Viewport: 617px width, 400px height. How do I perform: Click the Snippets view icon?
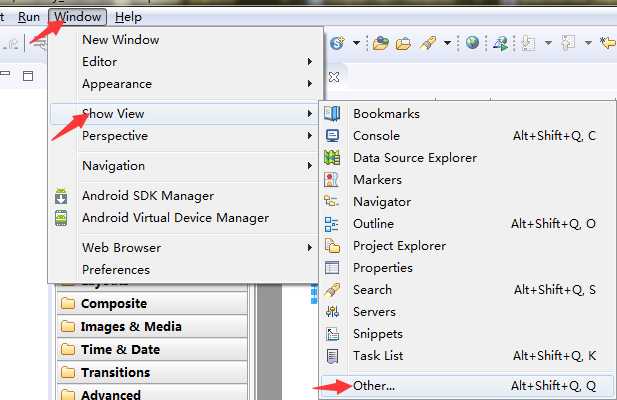(x=333, y=334)
